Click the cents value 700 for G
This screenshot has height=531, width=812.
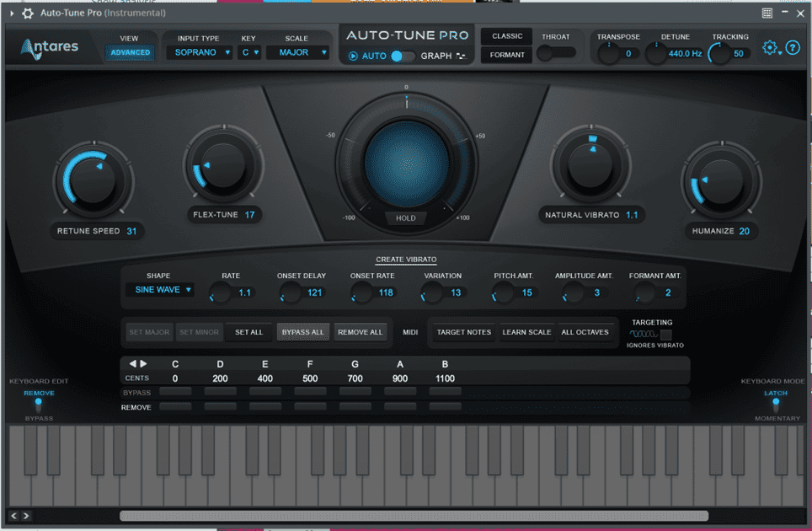click(x=355, y=378)
